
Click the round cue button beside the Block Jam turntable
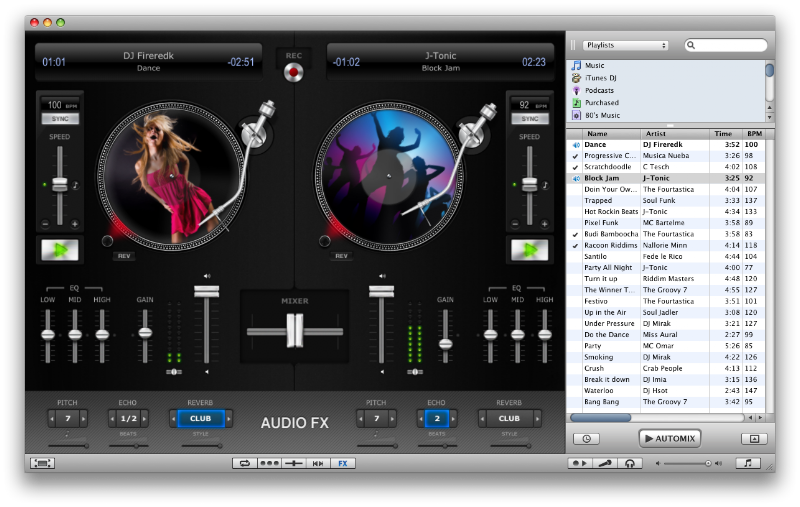(324, 241)
